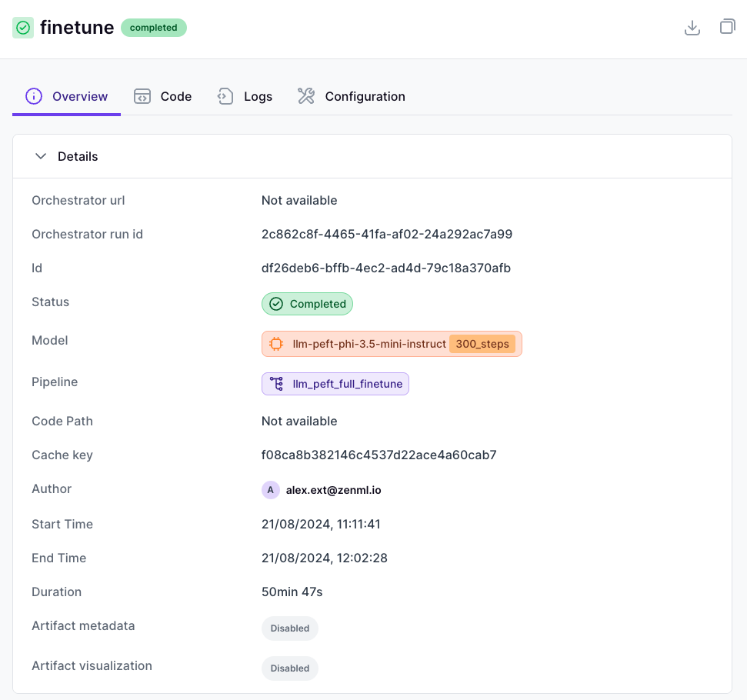Screen dimensions: 747x700
Task: Open the completed badge beside the run title
Action: (154, 28)
